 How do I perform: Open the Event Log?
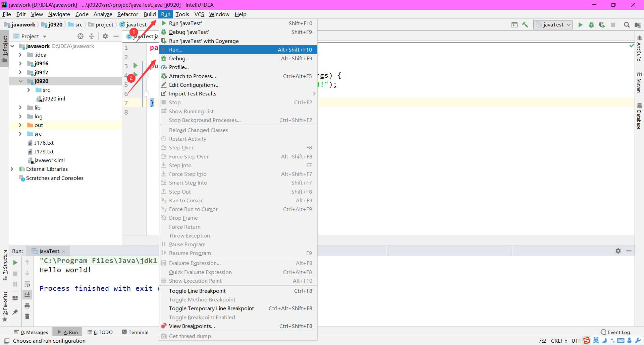(x=615, y=332)
